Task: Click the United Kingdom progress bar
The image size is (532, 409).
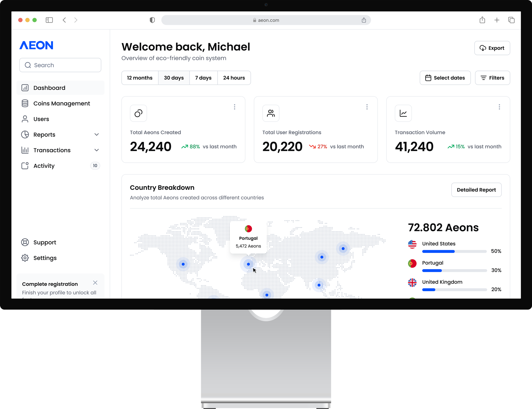Action: coord(455,290)
